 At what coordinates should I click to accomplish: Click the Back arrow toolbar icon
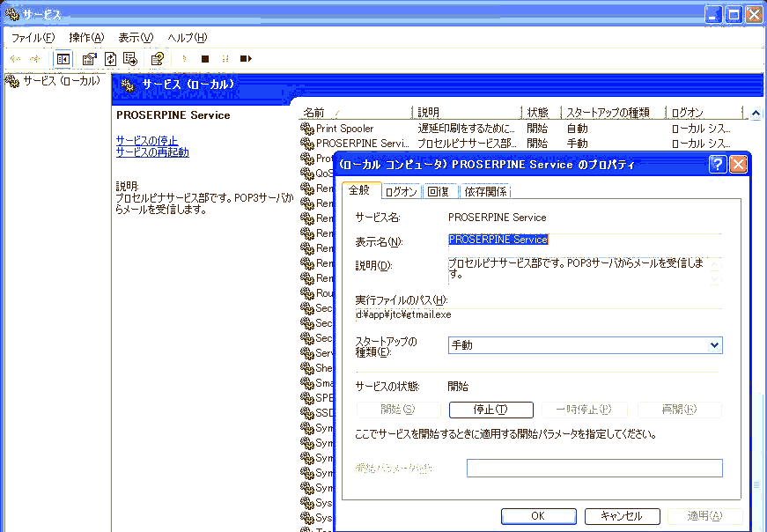click(x=15, y=59)
